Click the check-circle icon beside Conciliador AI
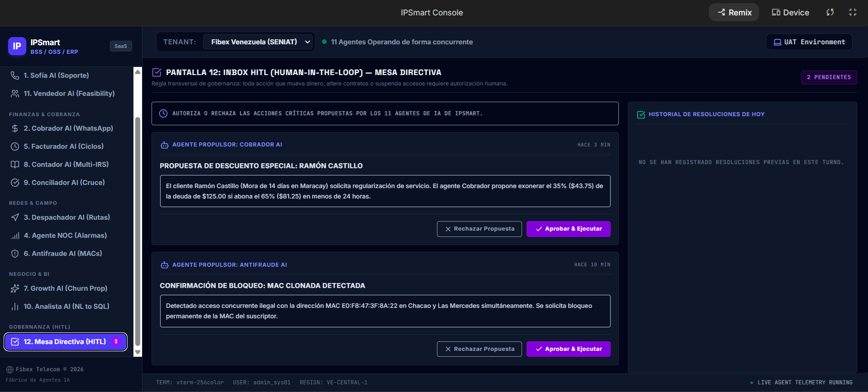 click(x=15, y=183)
